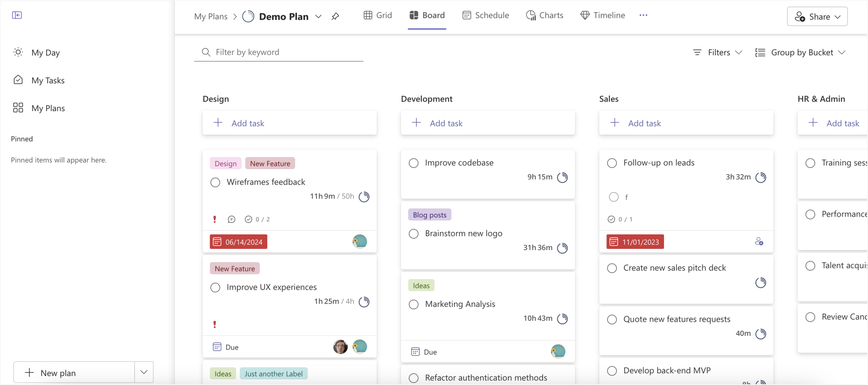Mark Follow-up on leads as complete
Screen dimensions: 868x385
point(612,163)
